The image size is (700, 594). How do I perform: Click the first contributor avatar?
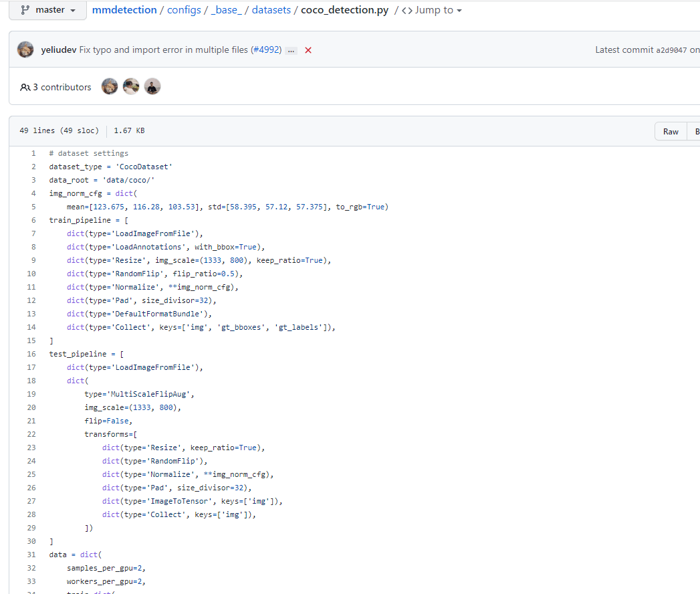tap(109, 86)
